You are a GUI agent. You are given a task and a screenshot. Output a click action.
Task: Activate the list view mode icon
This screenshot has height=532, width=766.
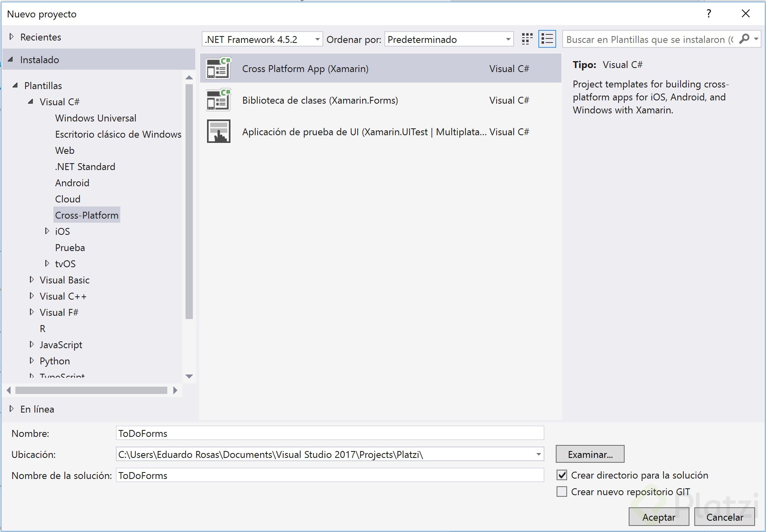tap(547, 39)
